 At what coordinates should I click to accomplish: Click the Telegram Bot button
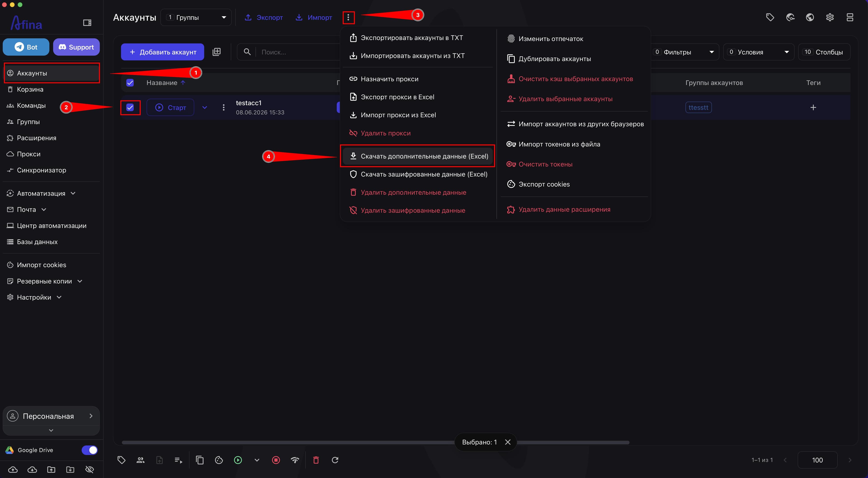(x=26, y=47)
